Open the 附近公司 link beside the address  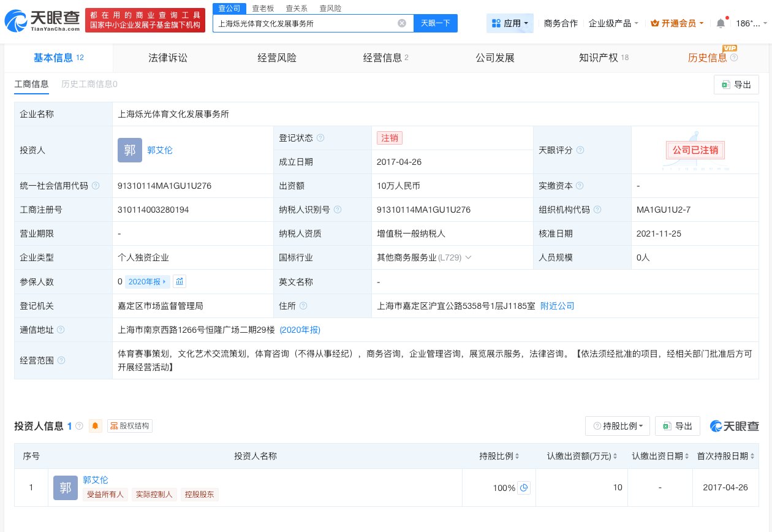click(557, 306)
